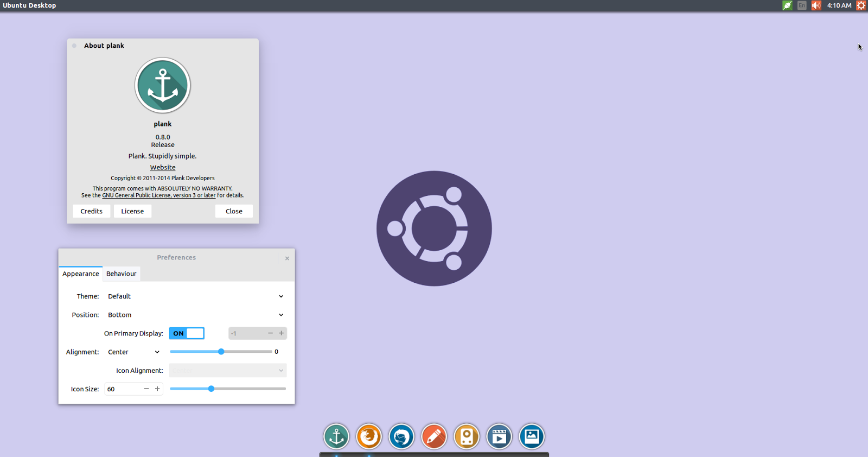The height and width of the screenshot is (457, 868).
Task: Click the green leaf indicator in top panel
Action: click(787, 5)
